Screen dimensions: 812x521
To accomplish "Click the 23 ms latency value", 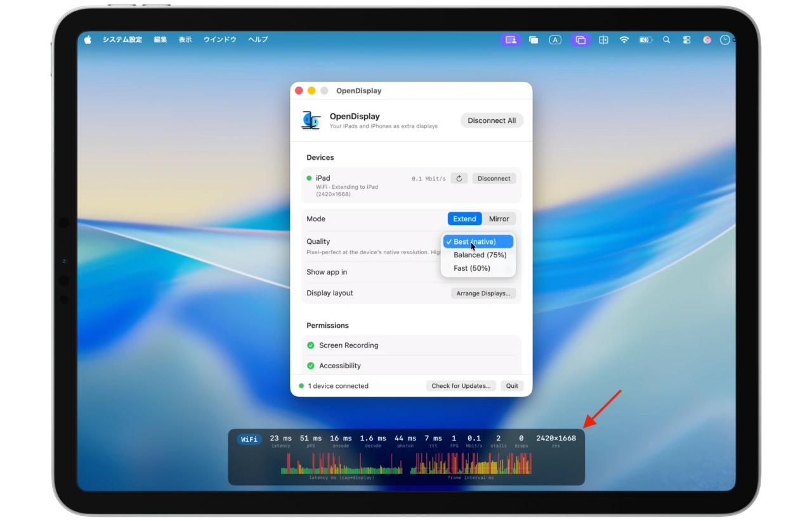I will (281, 438).
